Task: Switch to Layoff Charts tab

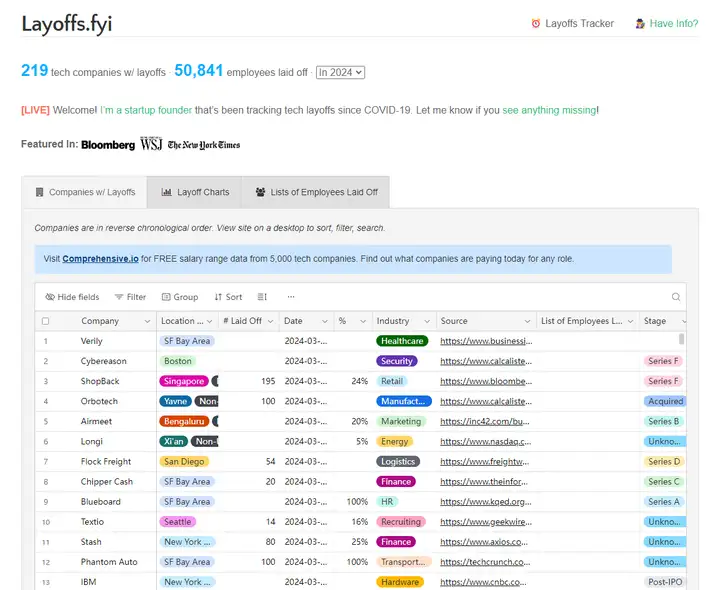Action: (x=195, y=192)
